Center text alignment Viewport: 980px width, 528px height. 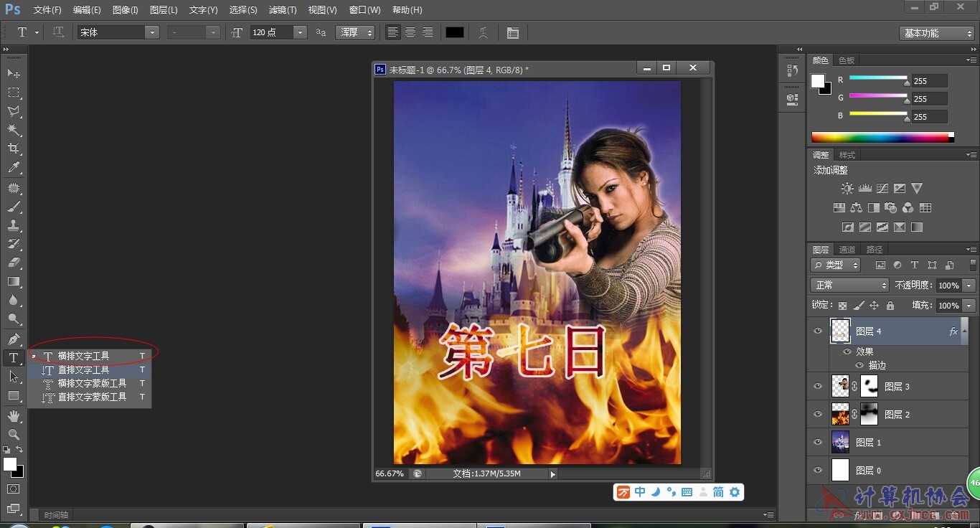point(410,32)
